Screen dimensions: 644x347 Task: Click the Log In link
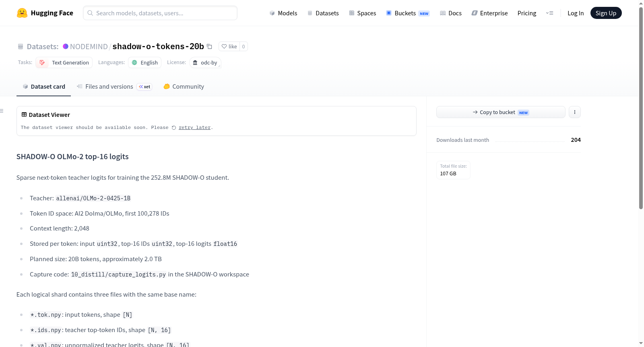(x=576, y=13)
